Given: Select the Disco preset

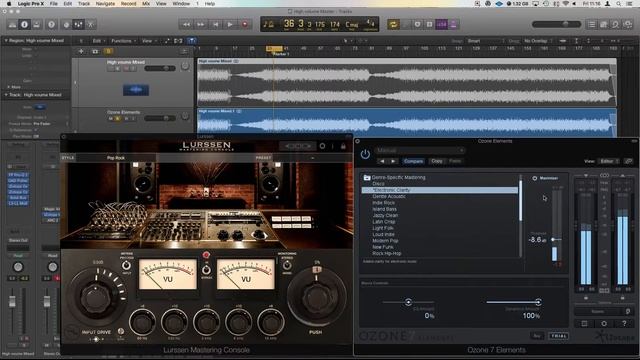Looking at the screenshot, I should pos(440,184).
